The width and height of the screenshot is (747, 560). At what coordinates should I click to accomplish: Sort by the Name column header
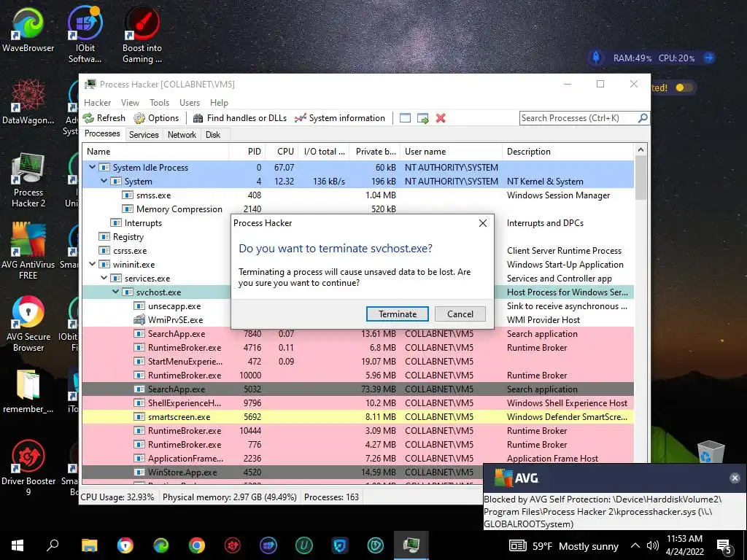[x=155, y=152]
